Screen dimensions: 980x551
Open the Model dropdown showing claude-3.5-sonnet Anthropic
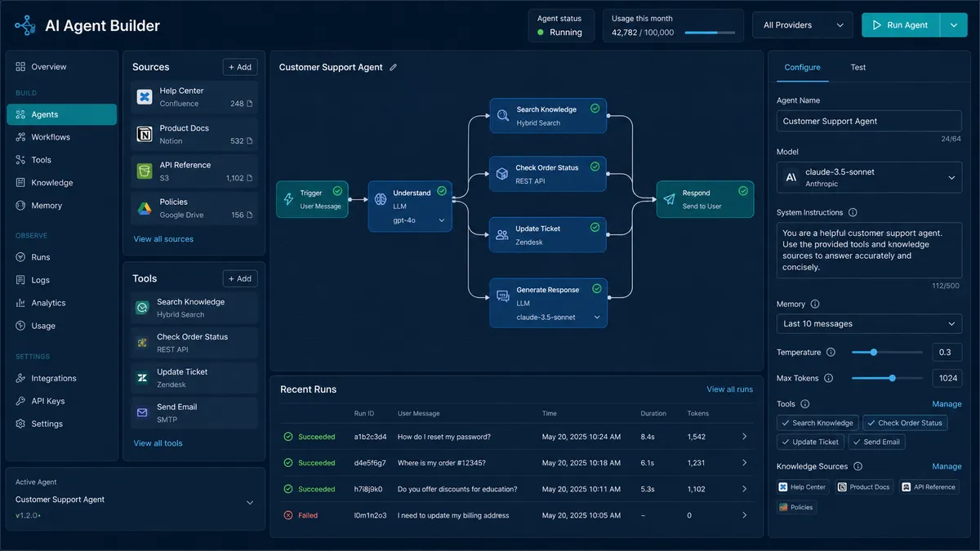click(x=869, y=177)
